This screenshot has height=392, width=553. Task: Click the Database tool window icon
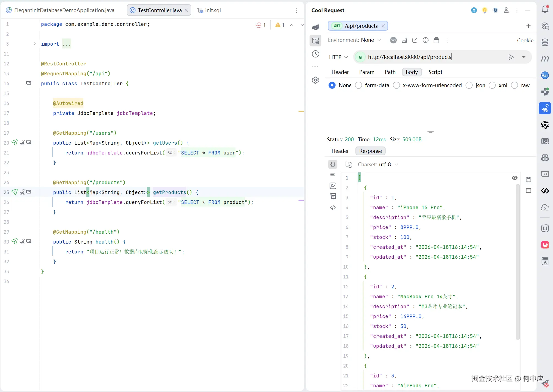(x=545, y=42)
